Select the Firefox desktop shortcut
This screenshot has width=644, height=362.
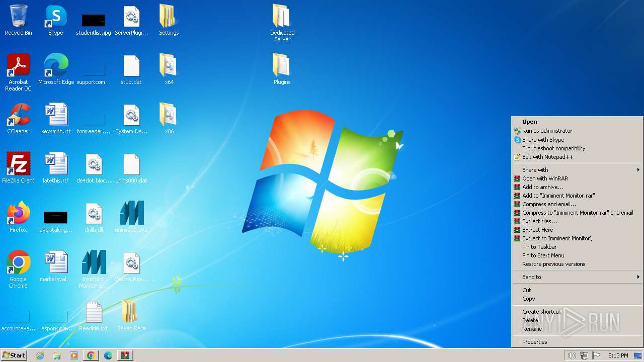(x=18, y=217)
